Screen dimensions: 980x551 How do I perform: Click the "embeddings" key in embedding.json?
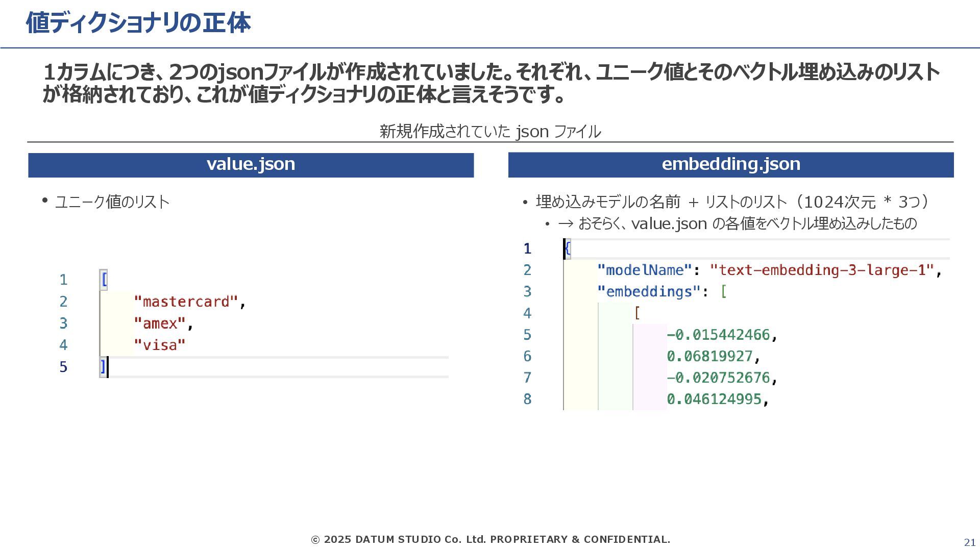click(649, 292)
